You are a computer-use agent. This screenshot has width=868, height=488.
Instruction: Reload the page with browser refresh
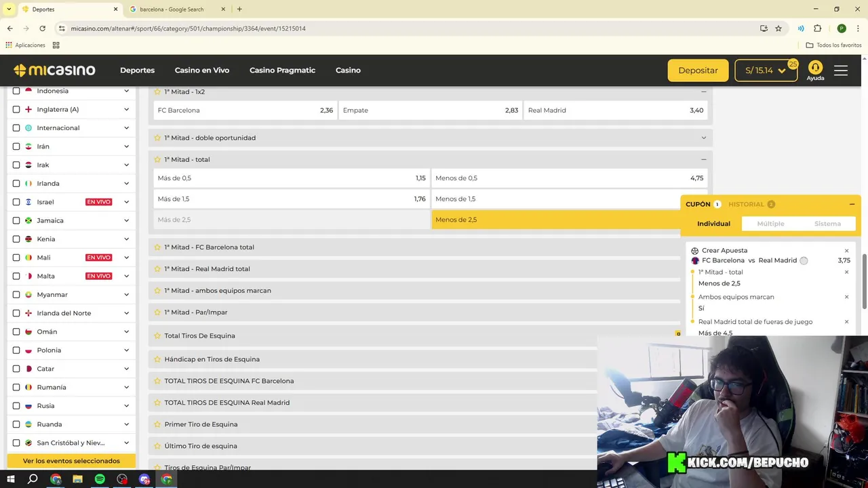42,28
